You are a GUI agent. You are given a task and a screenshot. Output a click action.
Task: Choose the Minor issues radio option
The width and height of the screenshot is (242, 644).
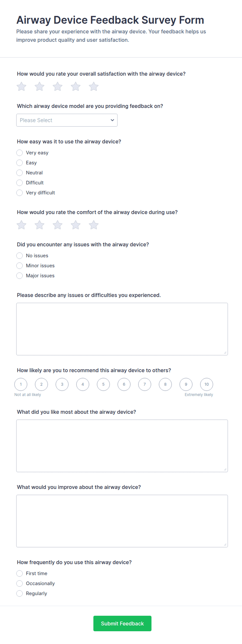click(x=20, y=266)
